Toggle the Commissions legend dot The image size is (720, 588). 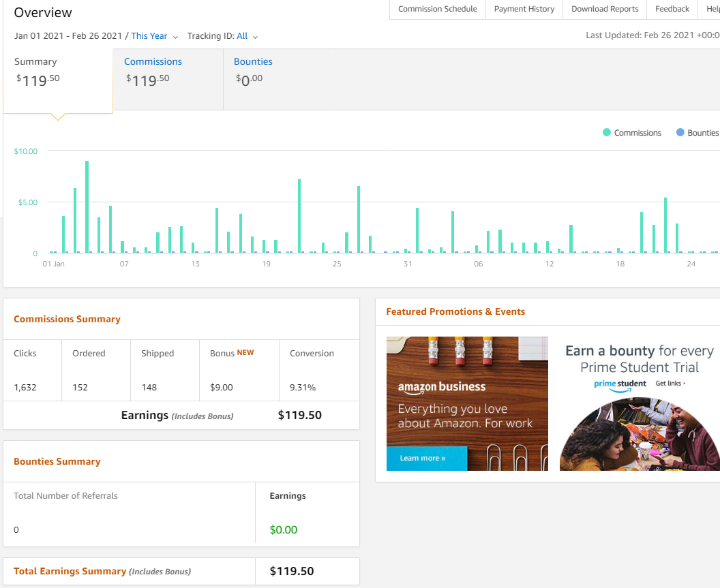pyautogui.click(x=607, y=132)
